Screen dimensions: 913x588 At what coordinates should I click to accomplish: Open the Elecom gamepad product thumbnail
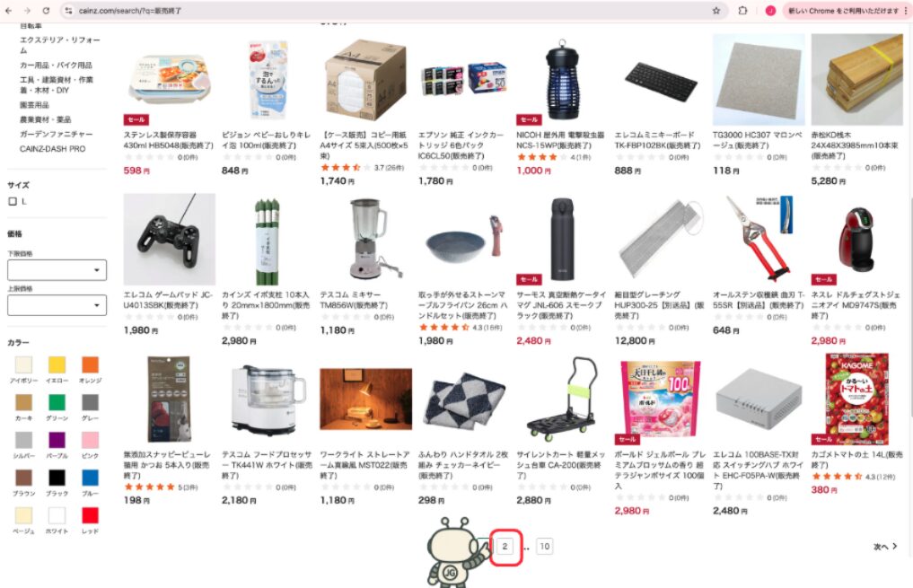point(170,240)
